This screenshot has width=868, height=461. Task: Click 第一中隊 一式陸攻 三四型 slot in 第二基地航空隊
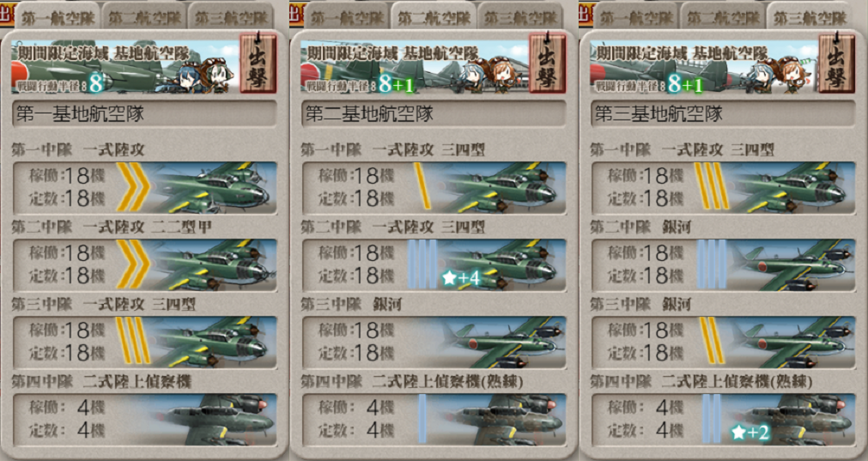(434, 188)
